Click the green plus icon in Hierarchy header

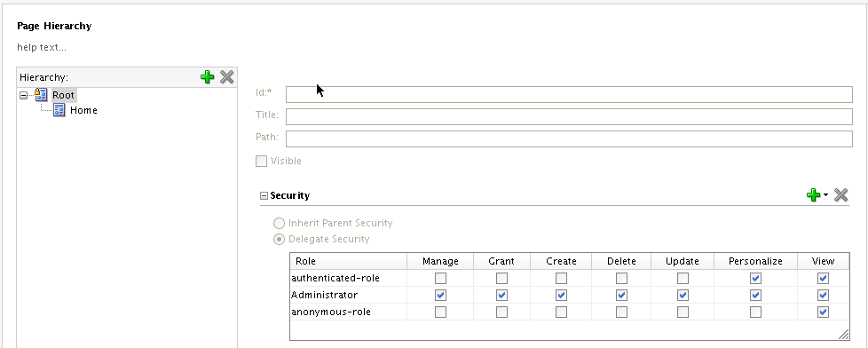[207, 77]
